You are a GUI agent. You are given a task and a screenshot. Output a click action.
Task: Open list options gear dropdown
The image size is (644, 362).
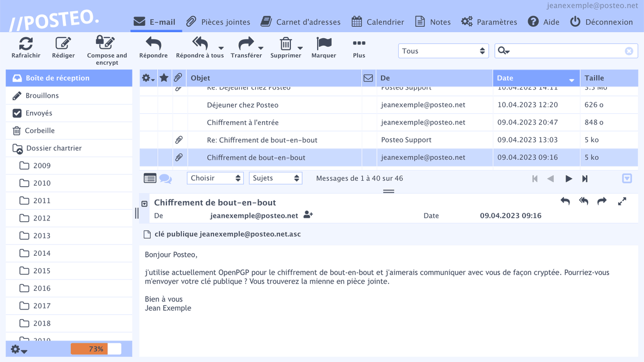pos(148,78)
